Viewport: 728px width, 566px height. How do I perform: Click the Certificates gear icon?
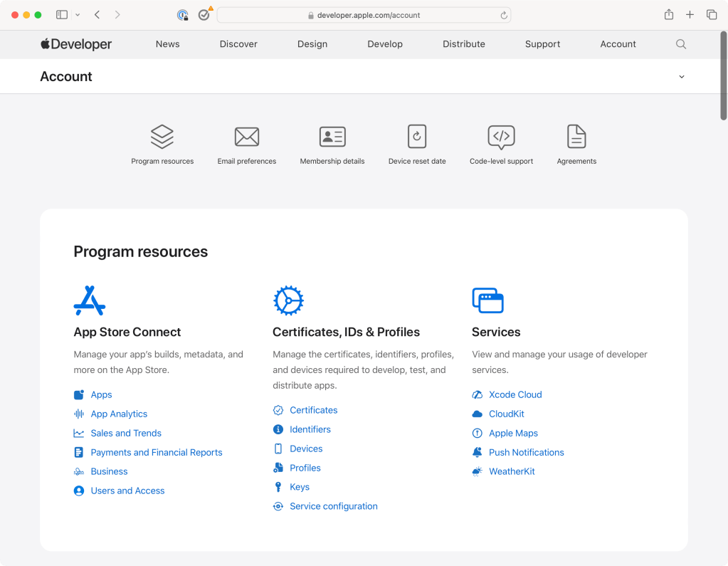click(x=288, y=300)
